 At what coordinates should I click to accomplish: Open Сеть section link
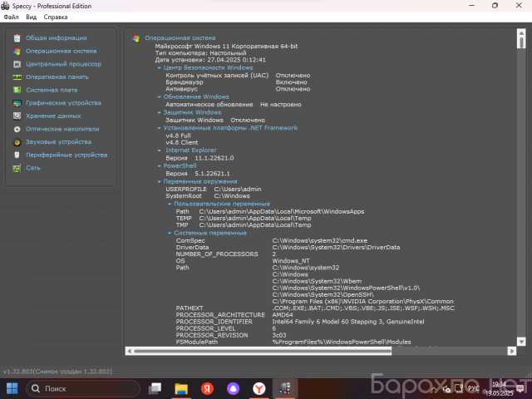click(x=33, y=168)
